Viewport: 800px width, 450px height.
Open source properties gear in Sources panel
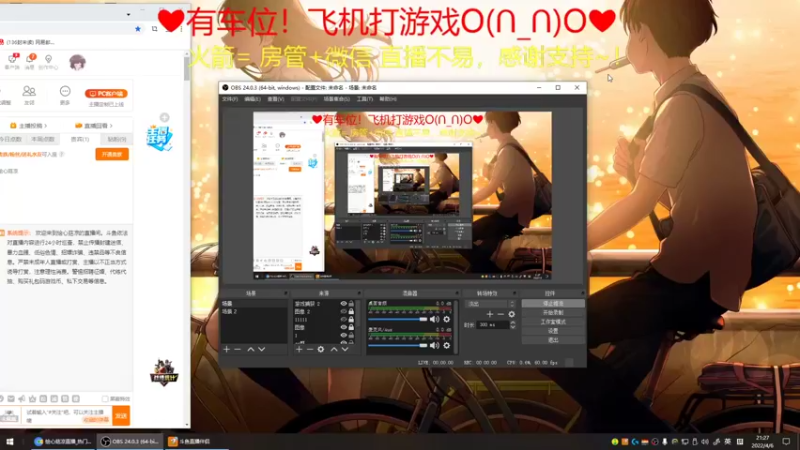(321, 349)
